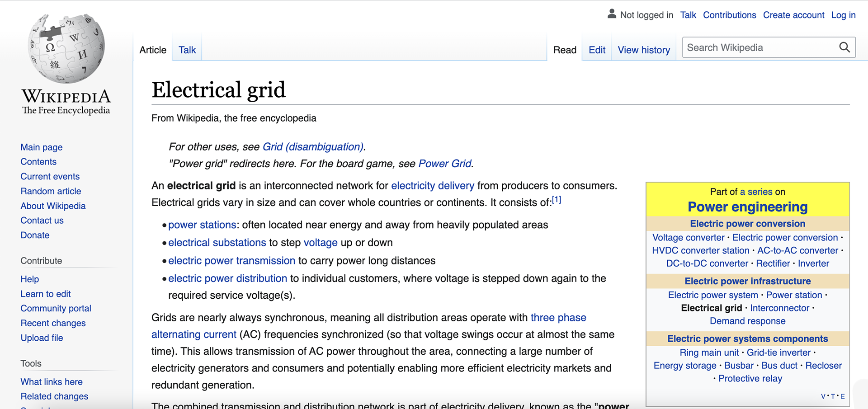Open Power engineering infobox heading link
Screen dimensions: 868x409
748,207
